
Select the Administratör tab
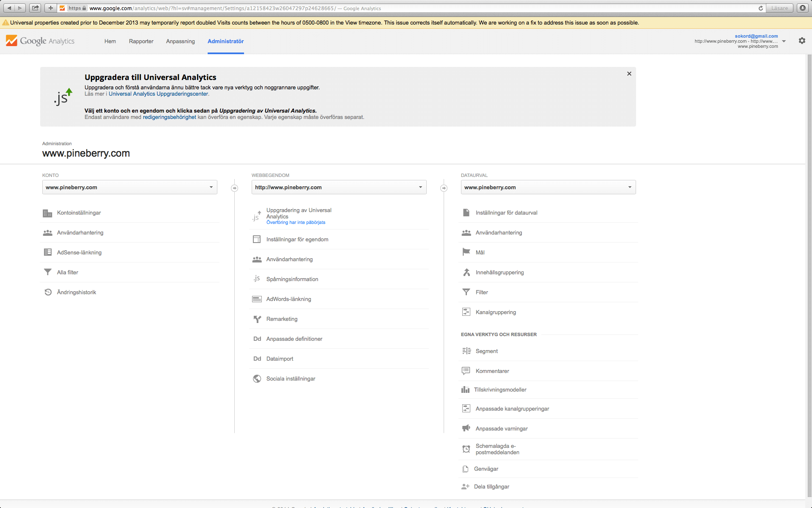[x=226, y=41]
